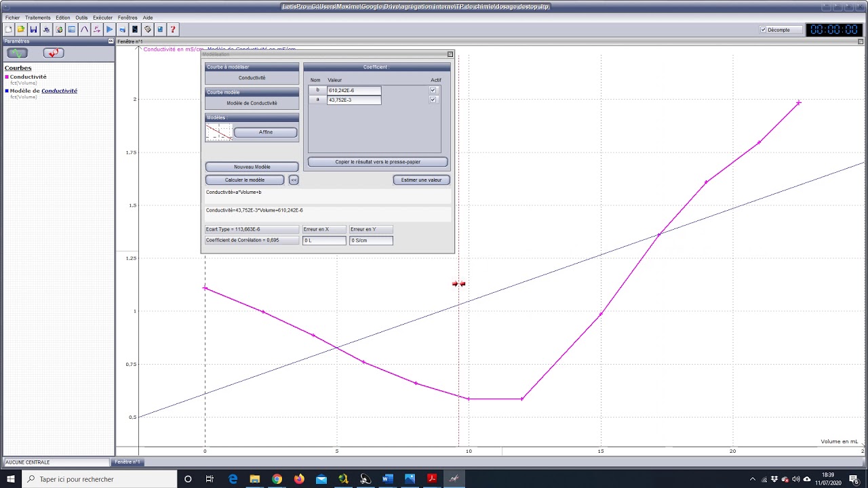Close the Modélisation dialog
The height and width of the screenshot is (488, 868).
[450, 54]
